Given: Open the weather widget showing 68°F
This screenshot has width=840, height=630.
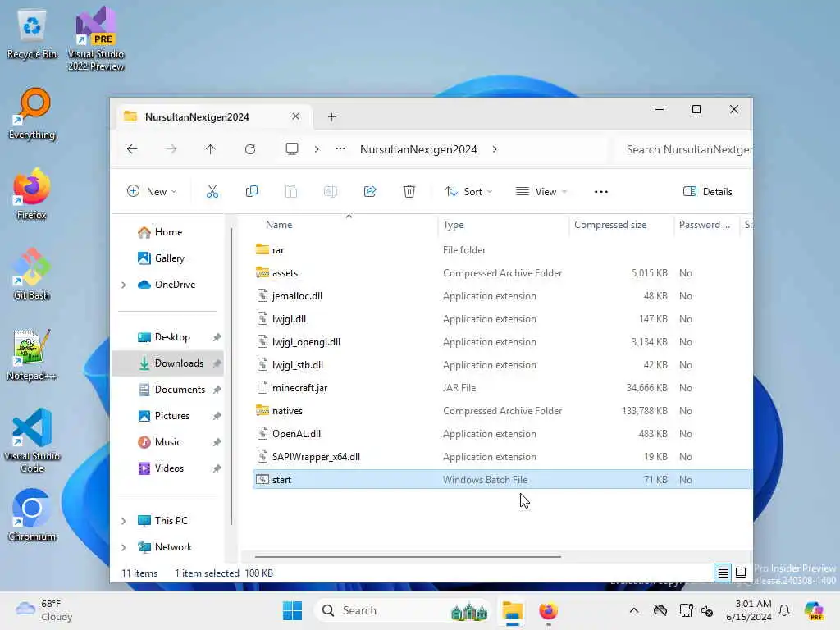Looking at the screenshot, I should point(44,610).
